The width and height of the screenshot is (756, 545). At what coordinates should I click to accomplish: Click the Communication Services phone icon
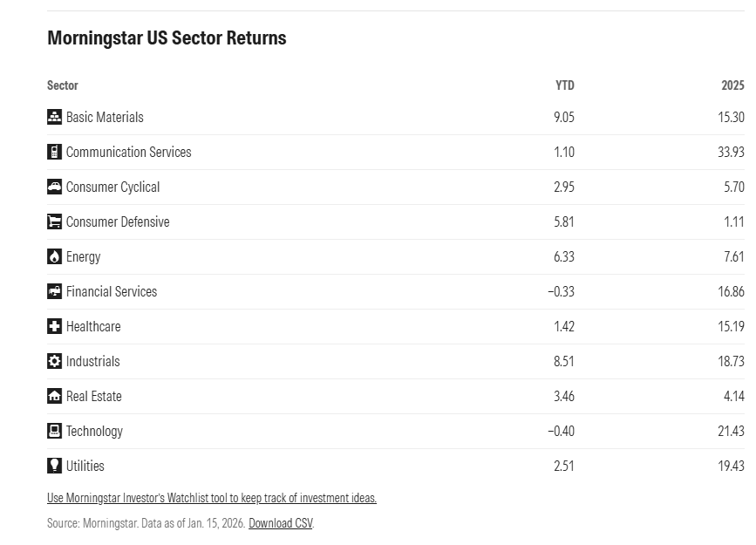[54, 152]
